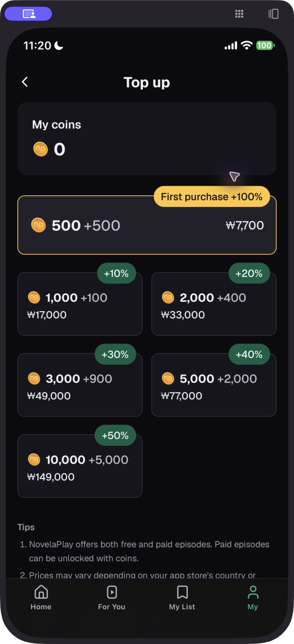Choose the 2,000 +400 coins package
This screenshot has height=644, width=294.
point(214,304)
